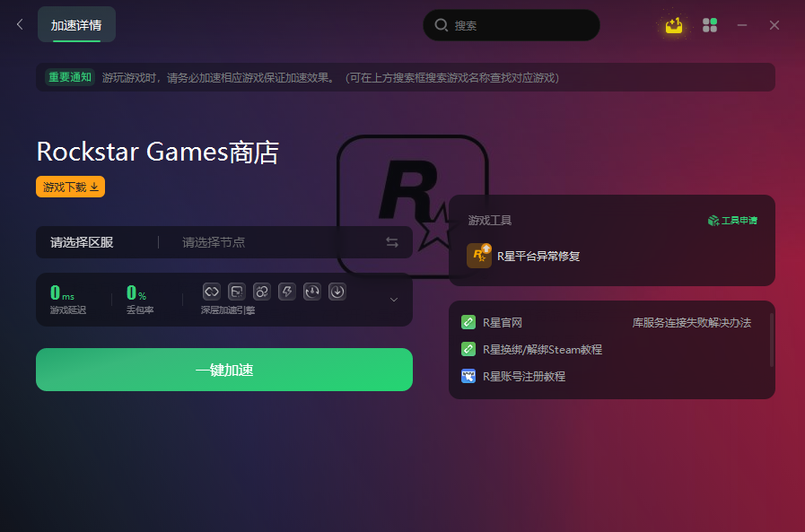Click the 0 ms 游戏延迟 readout

[x=68, y=300]
